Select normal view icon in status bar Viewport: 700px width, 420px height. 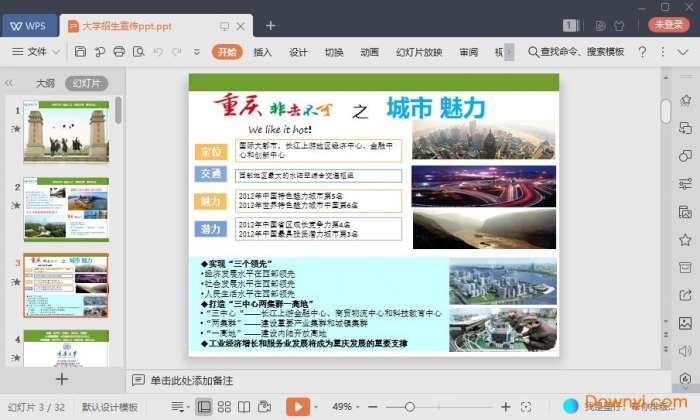point(204,407)
